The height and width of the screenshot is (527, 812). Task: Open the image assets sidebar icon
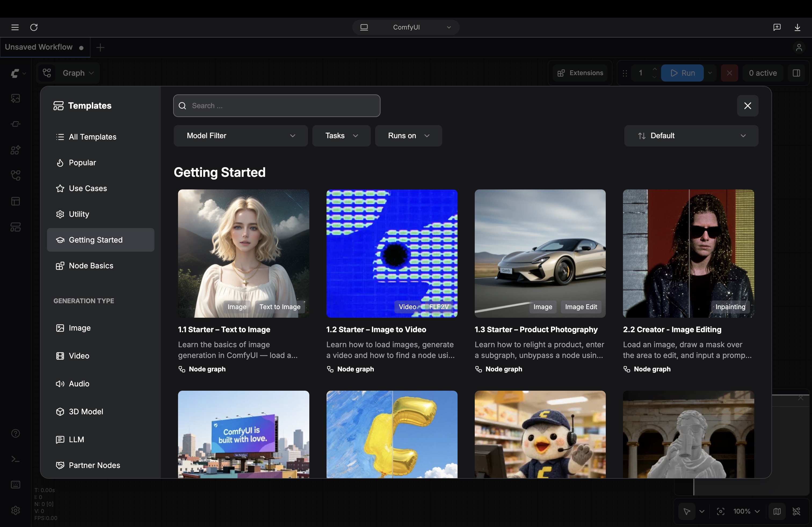click(x=15, y=98)
